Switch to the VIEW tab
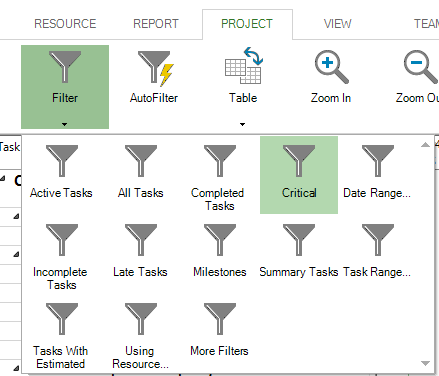The image size is (439, 376). point(337,24)
